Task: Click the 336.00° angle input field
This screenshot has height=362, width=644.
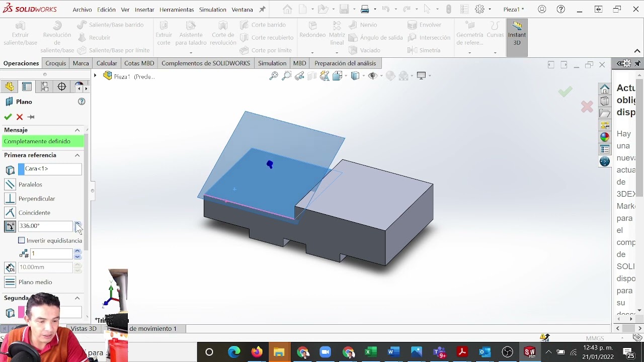Action: 46,226
